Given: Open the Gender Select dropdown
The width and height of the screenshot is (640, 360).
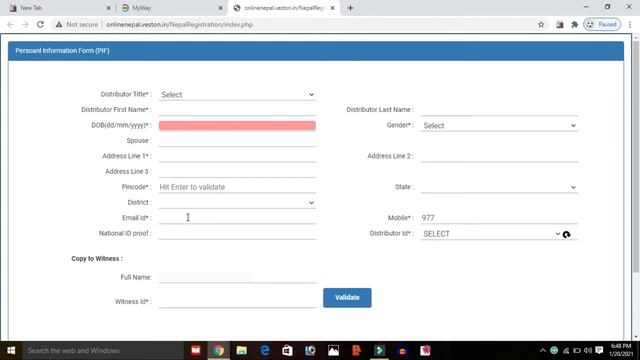Looking at the screenshot, I should point(499,125).
